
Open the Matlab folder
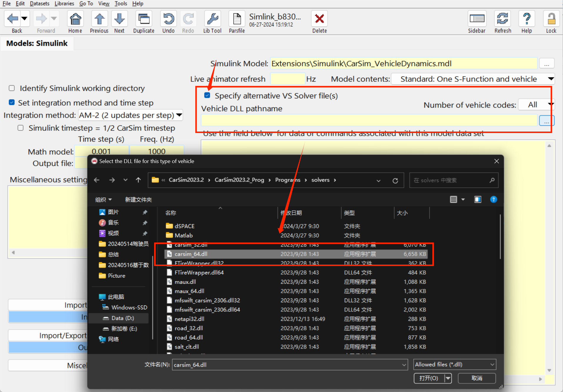(x=184, y=235)
